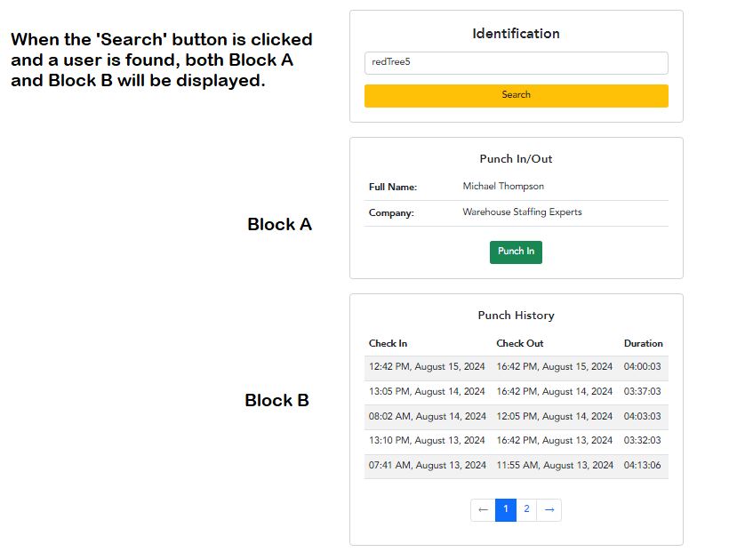Click the Identification input field containing redTree5
This screenshot has height=560, width=745.
[516, 63]
